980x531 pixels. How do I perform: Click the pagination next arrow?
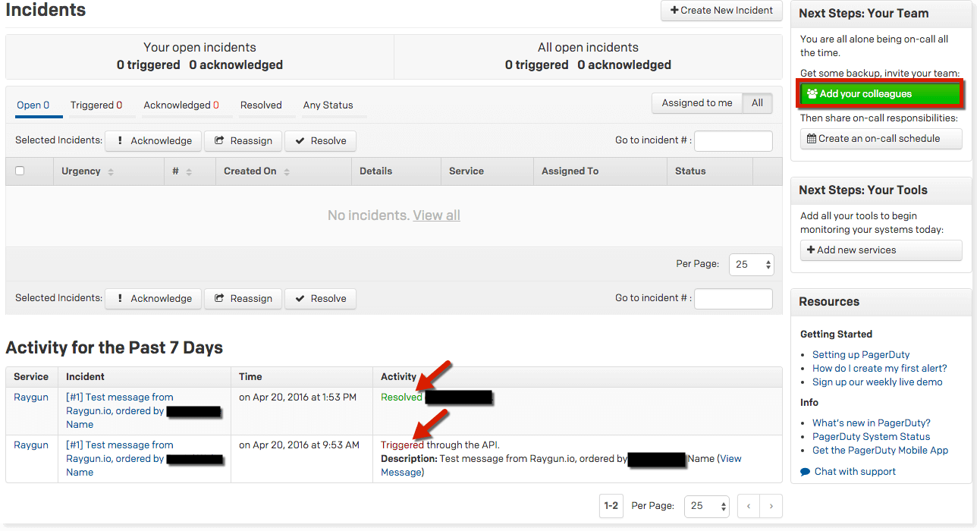(771, 506)
